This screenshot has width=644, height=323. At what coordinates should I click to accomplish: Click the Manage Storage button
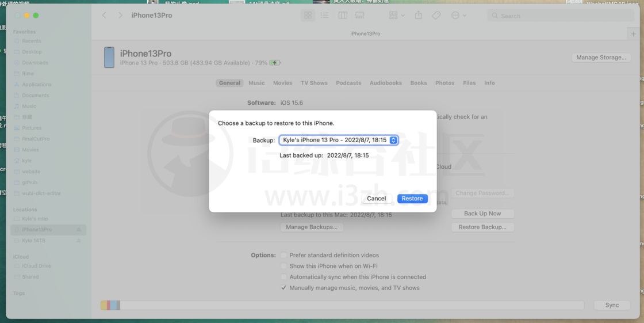pyautogui.click(x=601, y=57)
